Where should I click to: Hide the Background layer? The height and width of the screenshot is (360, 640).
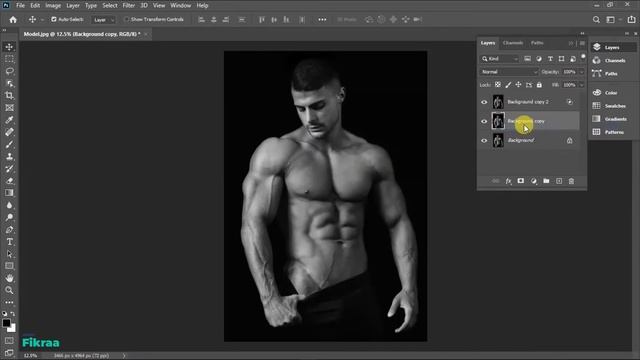pos(484,140)
